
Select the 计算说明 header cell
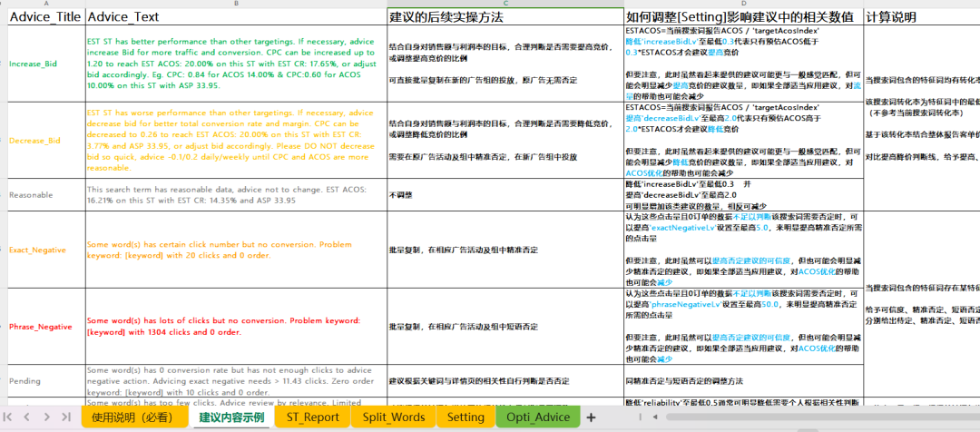[921, 17]
